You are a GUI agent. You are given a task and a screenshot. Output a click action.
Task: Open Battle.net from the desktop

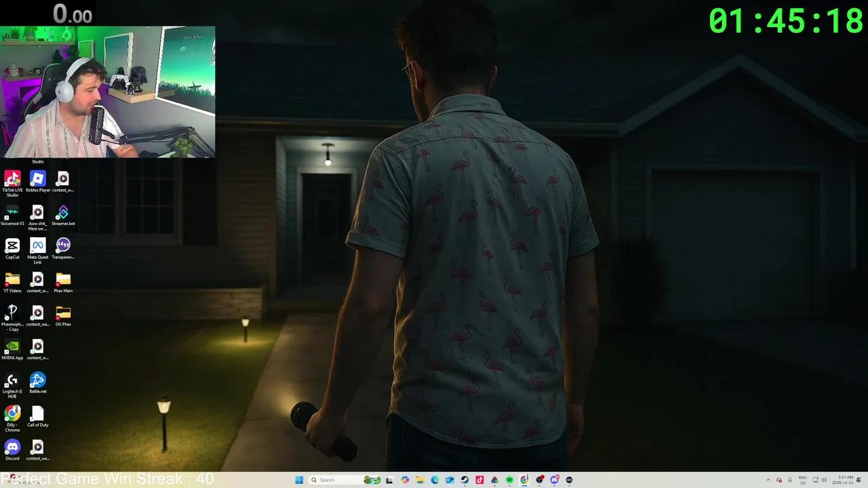37,380
